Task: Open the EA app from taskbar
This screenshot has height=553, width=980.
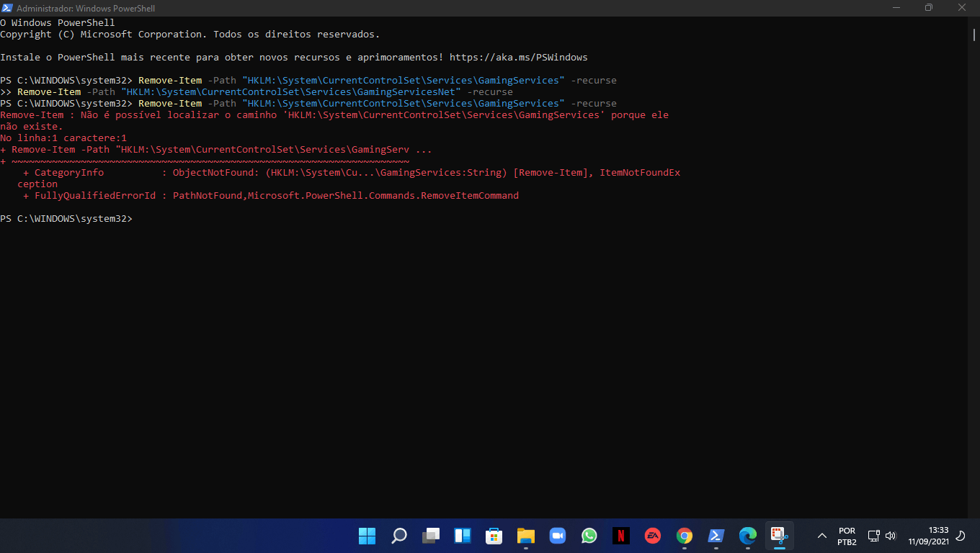Action: click(x=653, y=536)
